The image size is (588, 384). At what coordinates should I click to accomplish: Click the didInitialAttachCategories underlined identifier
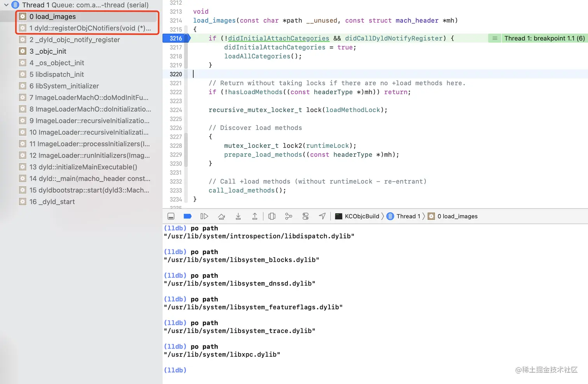[x=278, y=38]
